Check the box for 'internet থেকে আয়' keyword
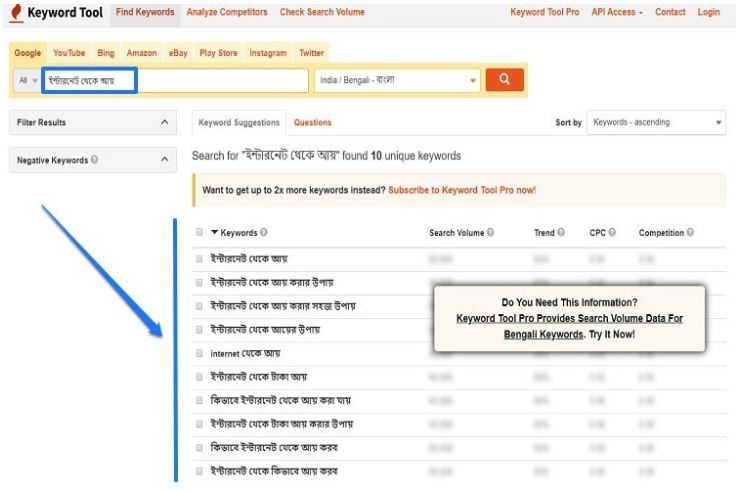This screenshot has height=491, width=748. tap(200, 353)
